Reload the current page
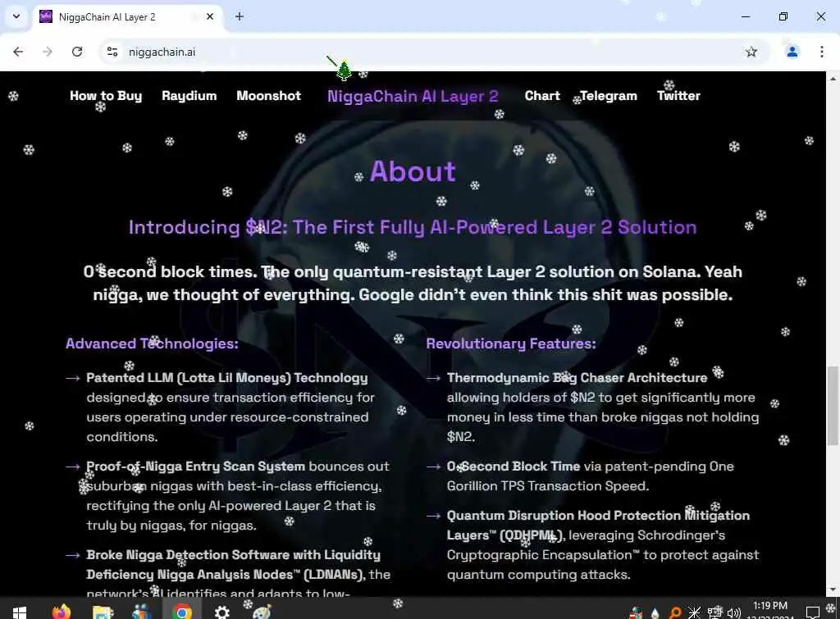840x619 pixels. coord(77,52)
